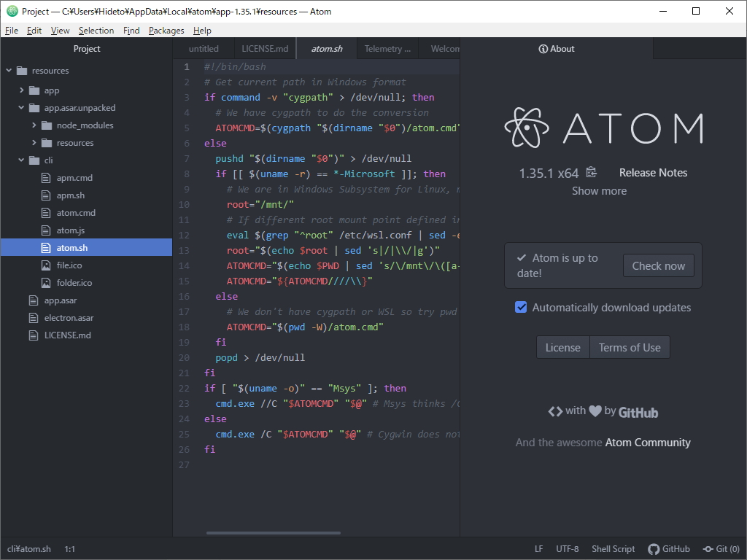Open the Release Notes link
The width and height of the screenshot is (747, 560).
tap(652, 172)
